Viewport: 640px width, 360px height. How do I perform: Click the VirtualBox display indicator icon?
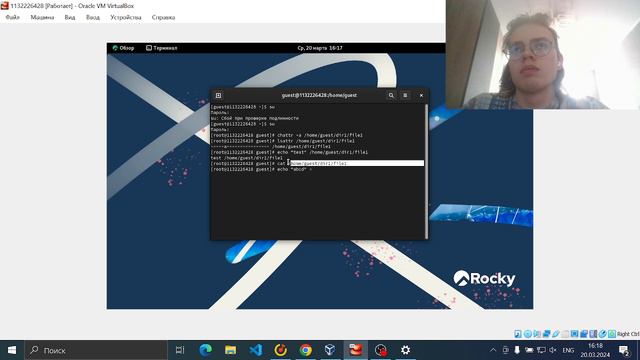[x=574, y=334]
